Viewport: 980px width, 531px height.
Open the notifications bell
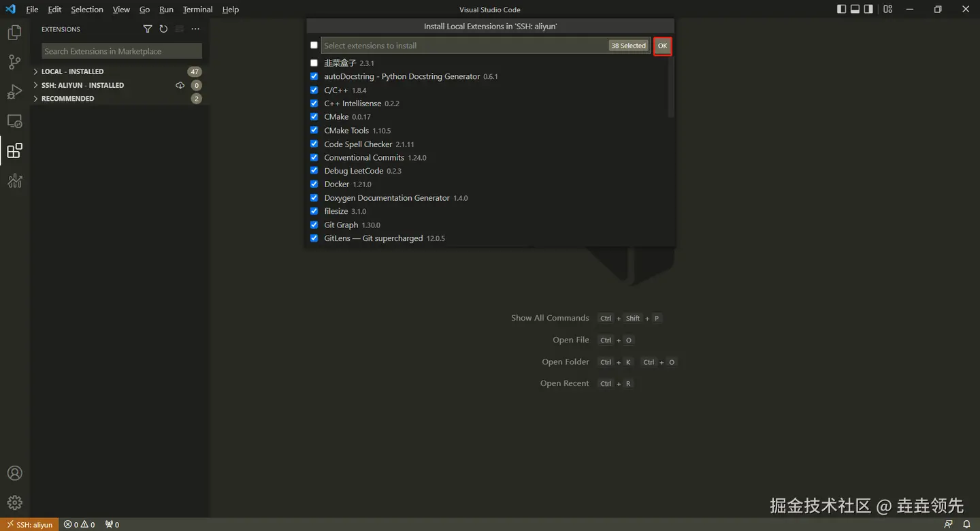pos(966,524)
